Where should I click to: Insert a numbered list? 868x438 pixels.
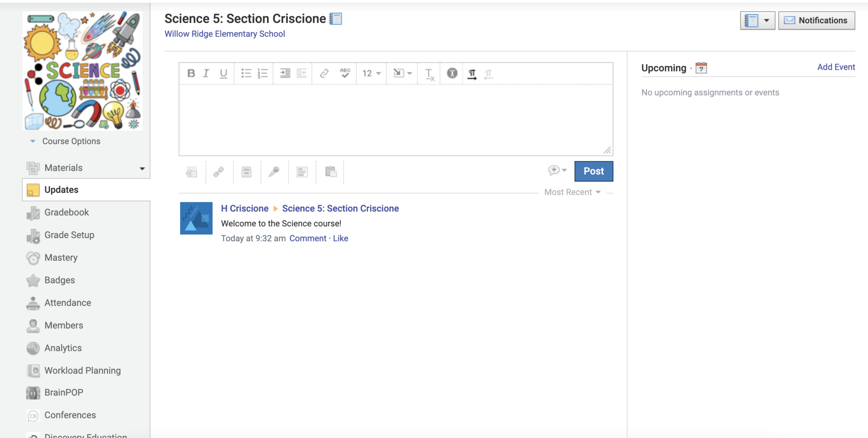263,73
